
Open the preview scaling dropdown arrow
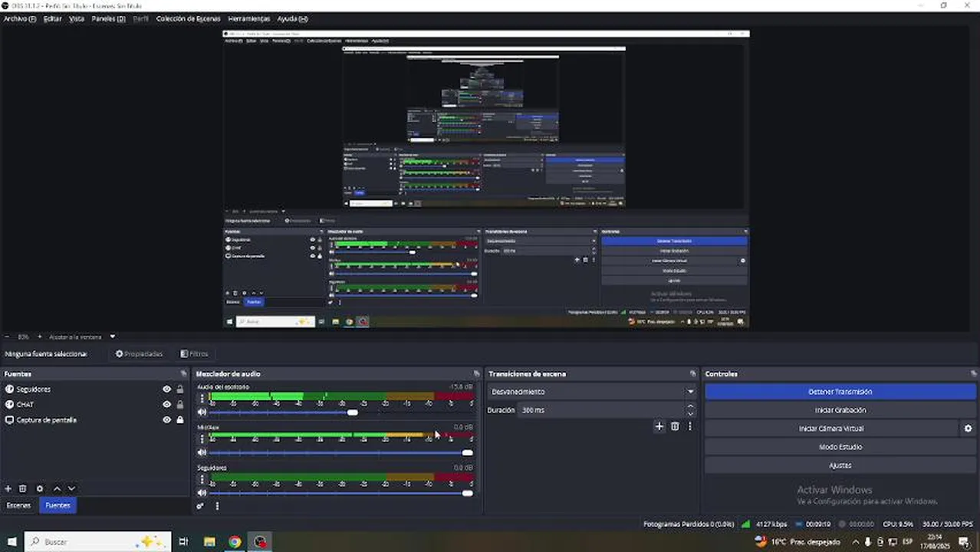[x=112, y=337]
